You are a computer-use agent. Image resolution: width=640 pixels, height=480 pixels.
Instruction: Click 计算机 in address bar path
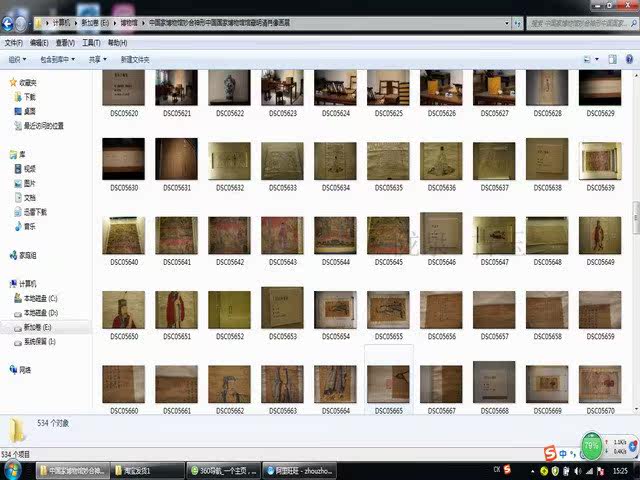click(62, 23)
